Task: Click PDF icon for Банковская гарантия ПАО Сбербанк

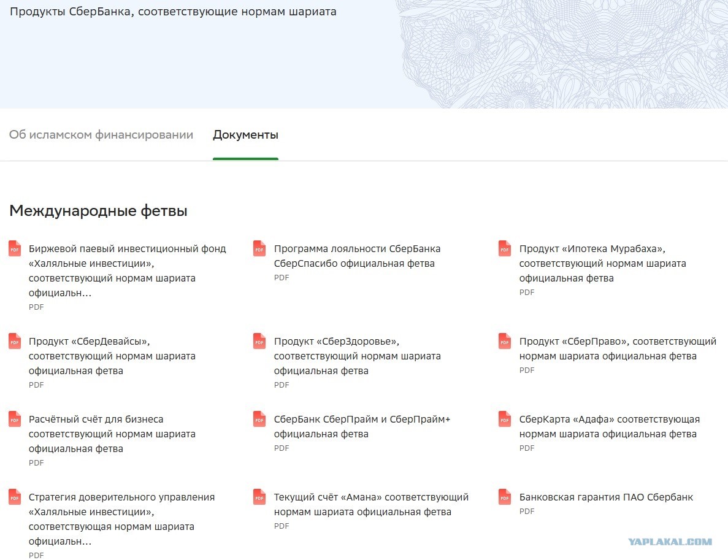Action: point(505,497)
